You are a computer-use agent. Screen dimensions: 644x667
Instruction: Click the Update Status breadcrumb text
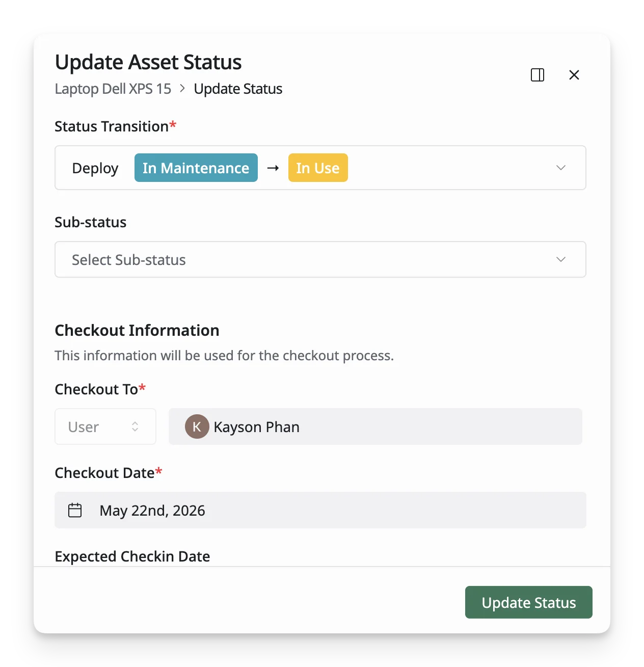pyautogui.click(x=238, y=89)
